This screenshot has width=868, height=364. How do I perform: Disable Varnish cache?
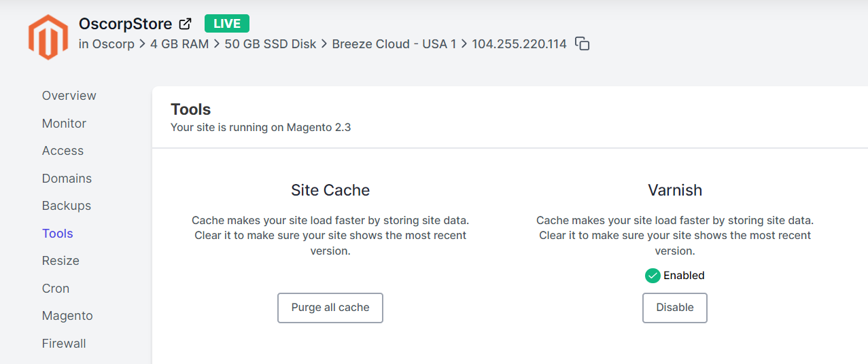[x=675, y=308]
